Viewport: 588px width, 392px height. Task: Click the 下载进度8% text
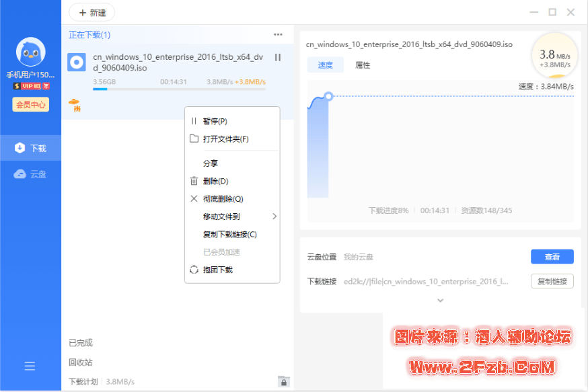388,210
